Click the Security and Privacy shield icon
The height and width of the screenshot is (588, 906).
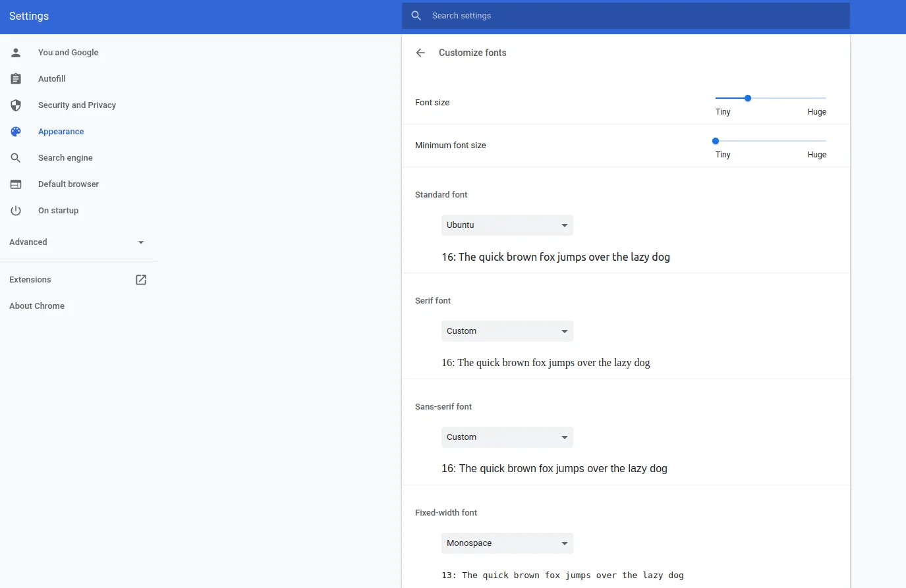pyautogui.click(x=16, y=105)
